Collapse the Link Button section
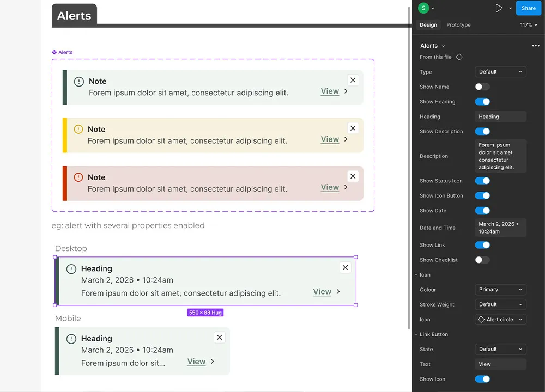 [416, 334]
